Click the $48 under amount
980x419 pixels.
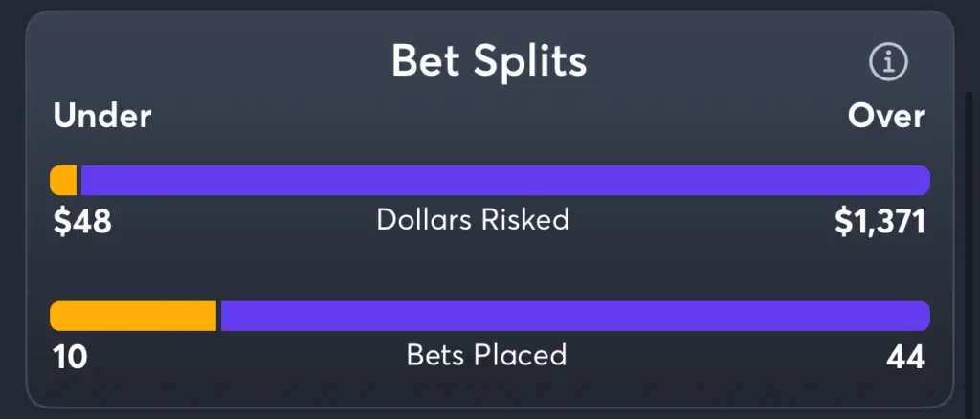tap(82, 222)
